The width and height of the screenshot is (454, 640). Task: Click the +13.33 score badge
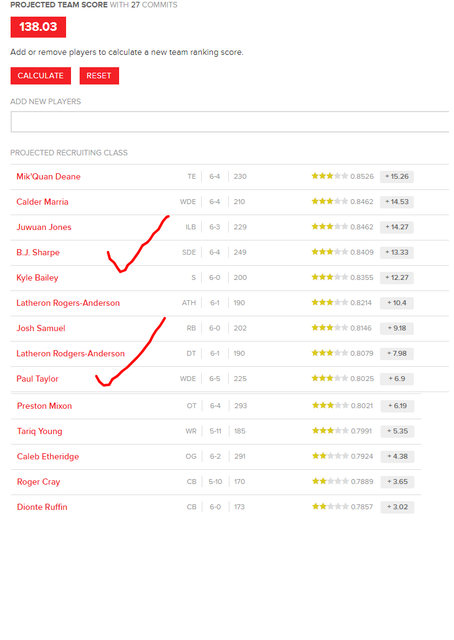point(396,253)
